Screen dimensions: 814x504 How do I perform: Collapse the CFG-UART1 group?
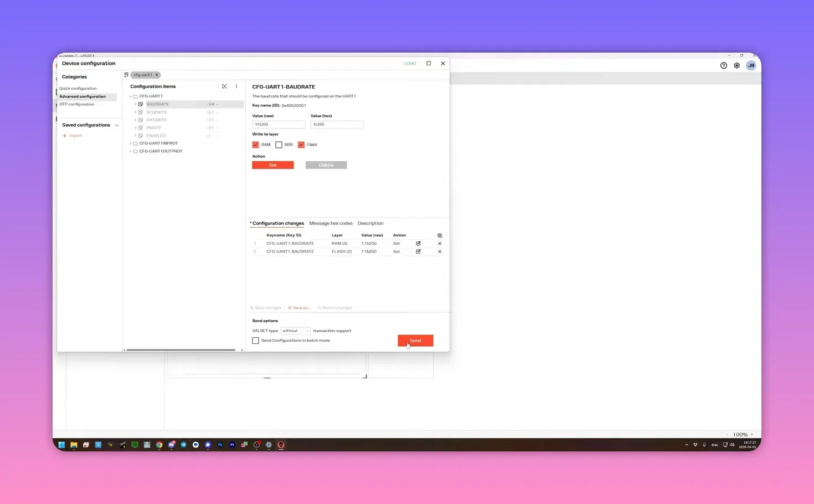(x=131, y=96)
